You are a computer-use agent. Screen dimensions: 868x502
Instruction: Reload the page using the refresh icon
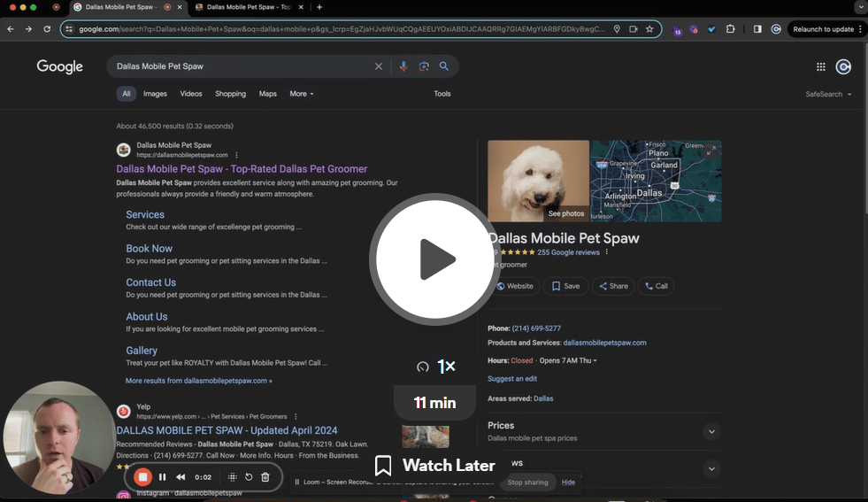47,29
